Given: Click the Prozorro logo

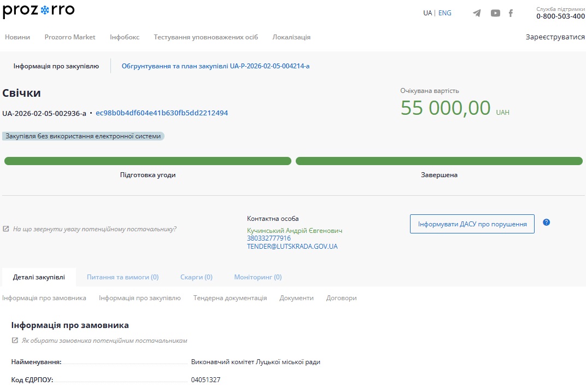Looking at the screenshot, I should click(39, 11).
